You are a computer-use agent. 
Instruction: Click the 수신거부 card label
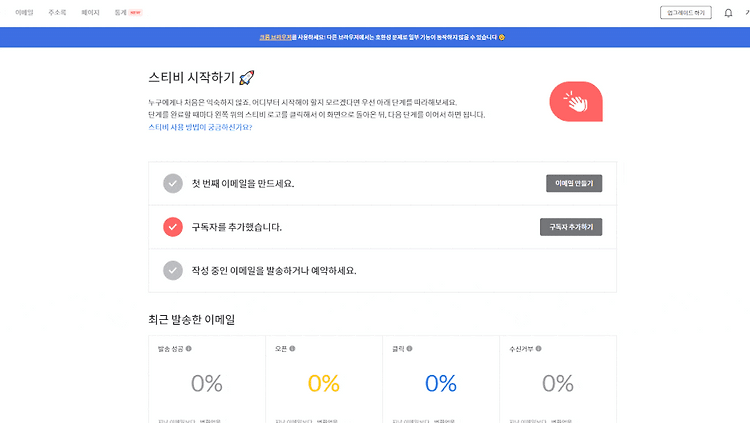pyautogui.click(x=521, y=349)
